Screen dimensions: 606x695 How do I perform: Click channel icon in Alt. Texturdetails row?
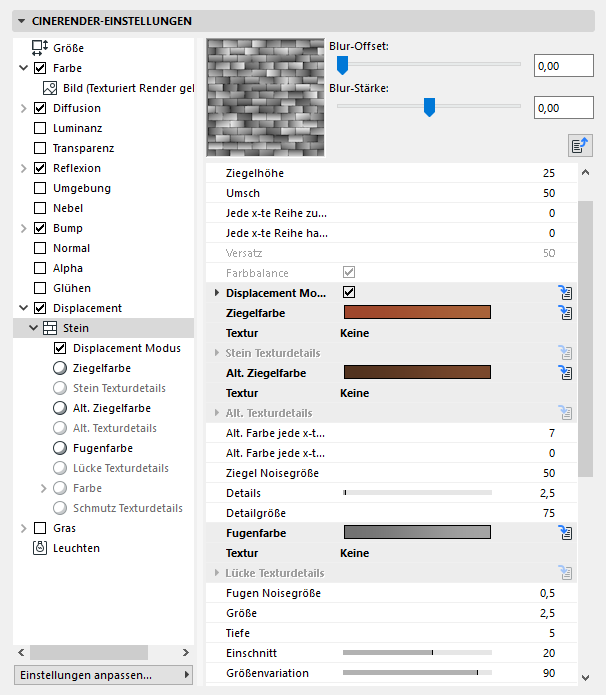565,413
